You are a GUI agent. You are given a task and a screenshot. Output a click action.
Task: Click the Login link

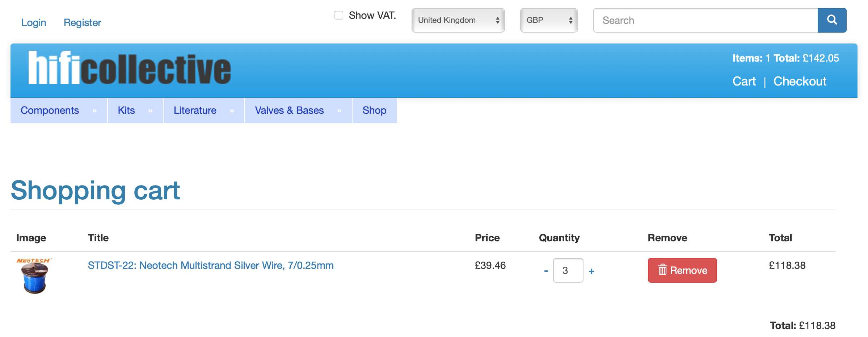click(34, 23)
